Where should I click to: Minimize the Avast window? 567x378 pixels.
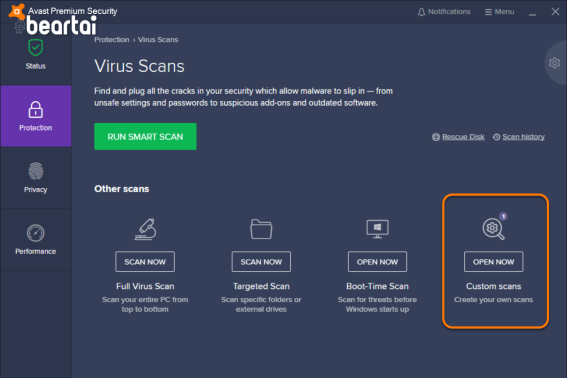(x=532, y=13)
